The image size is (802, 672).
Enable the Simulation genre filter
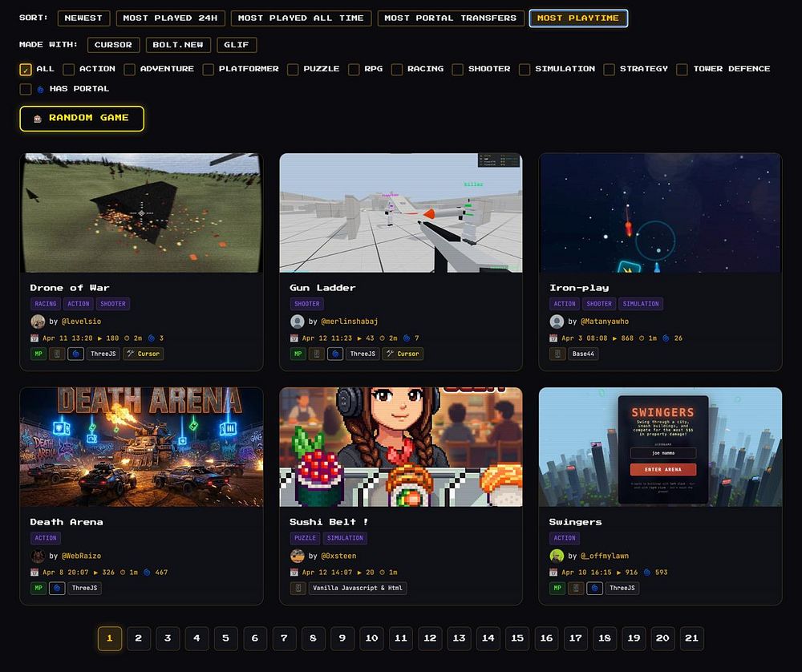525,69
